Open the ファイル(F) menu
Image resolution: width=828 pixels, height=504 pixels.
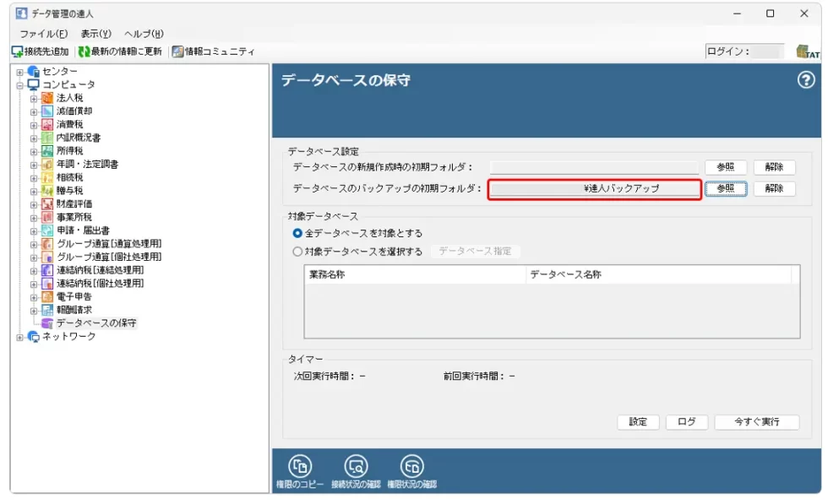pyautogui.click(x=43, y=34)
